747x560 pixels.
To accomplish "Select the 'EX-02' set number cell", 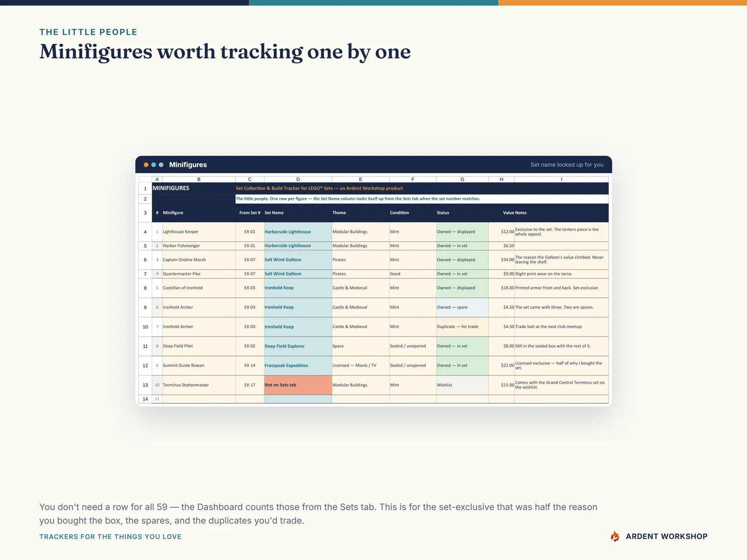I will (x=250, y=346).
